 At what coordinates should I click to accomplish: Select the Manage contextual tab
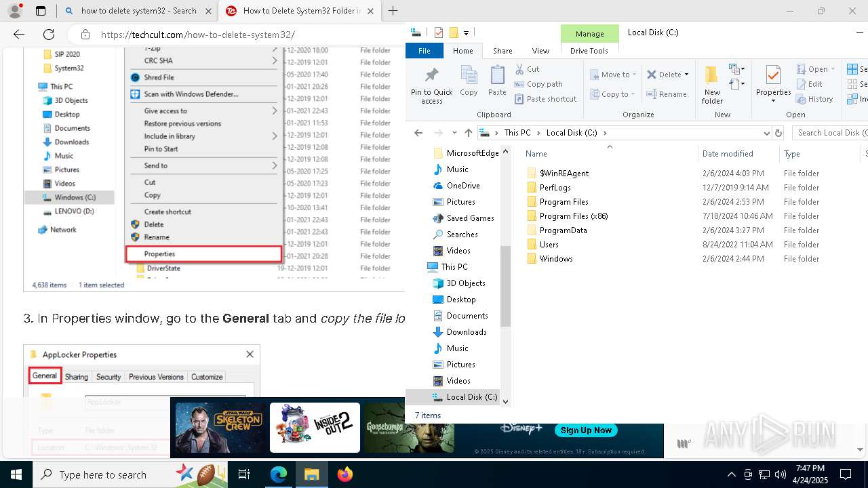[590, 34]
